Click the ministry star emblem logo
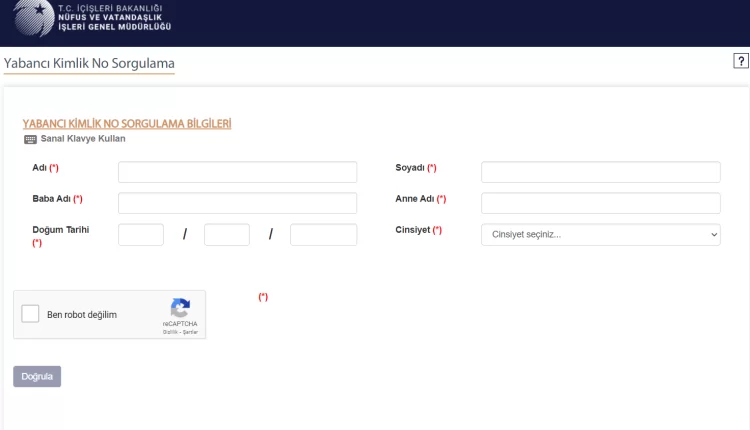 click(34, 18)
